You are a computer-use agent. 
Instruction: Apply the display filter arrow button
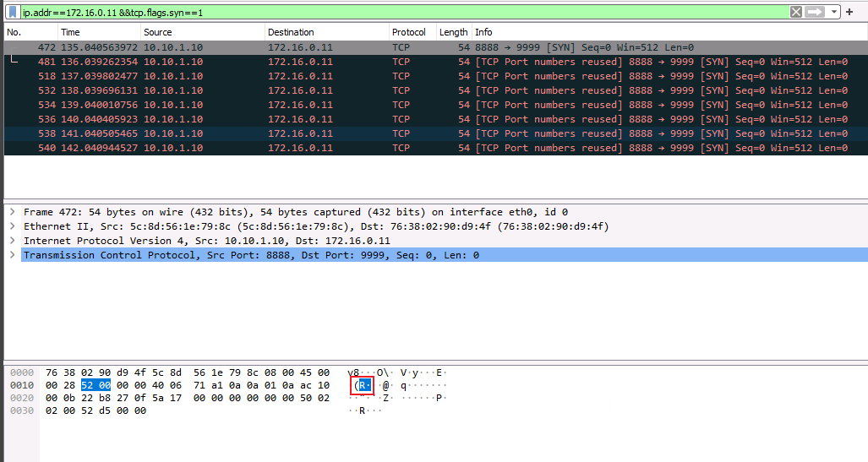pyautogui.click(x=815, y=13)
